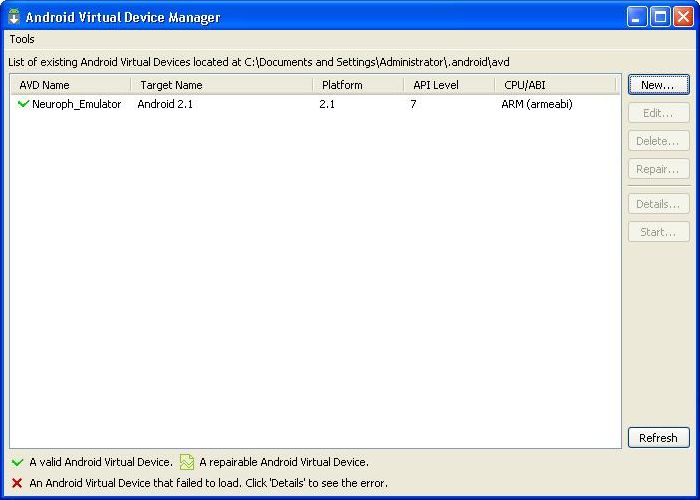
Task: Open Details for the virtual device
Action: click(x=658, y=204)
